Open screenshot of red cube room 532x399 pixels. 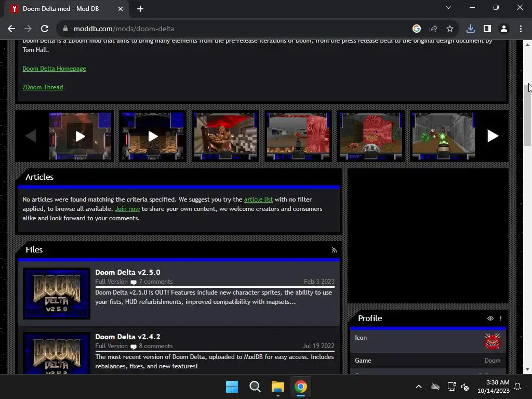(370, 136)
